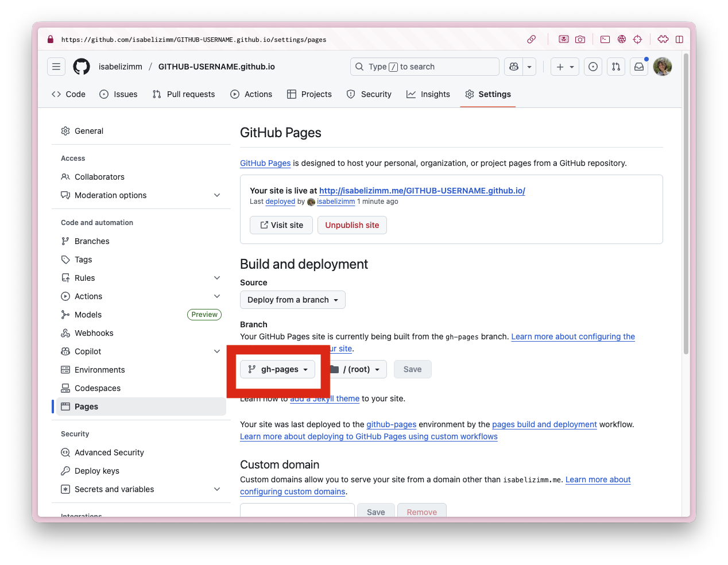This screenshot has height=565, width=728.
Task: Open the gh-pages branch dropdown
Action: (278, 369)
